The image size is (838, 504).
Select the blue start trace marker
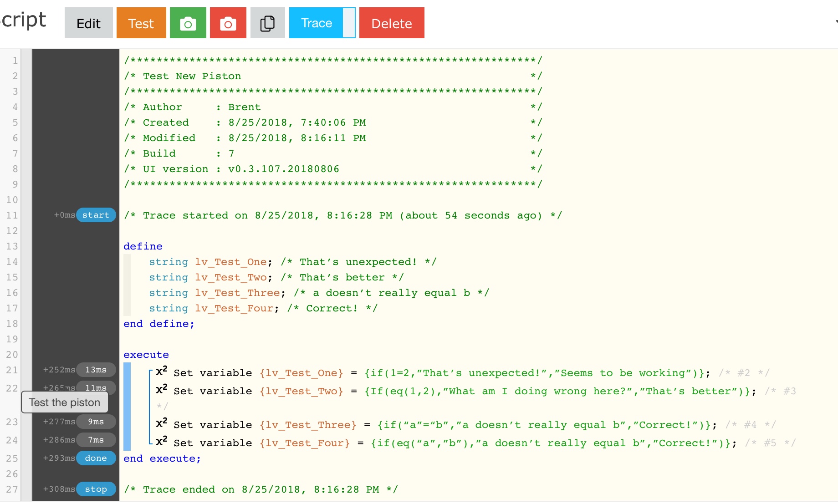[x=96, y=215]
